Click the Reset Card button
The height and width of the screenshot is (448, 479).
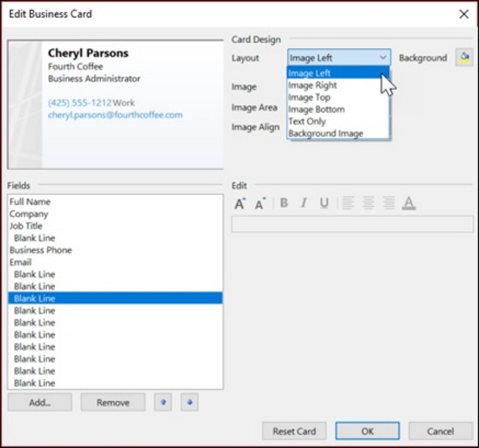tap(294, 431)
